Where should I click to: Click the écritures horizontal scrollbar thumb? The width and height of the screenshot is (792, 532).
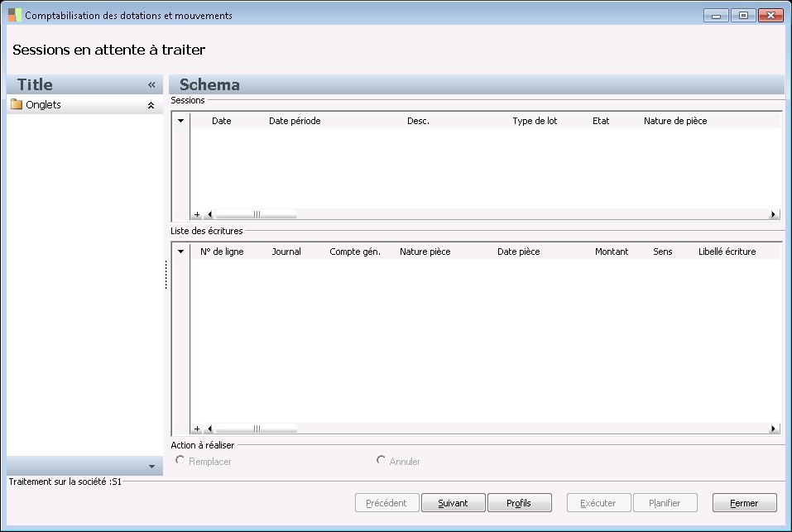pos(256,429)
